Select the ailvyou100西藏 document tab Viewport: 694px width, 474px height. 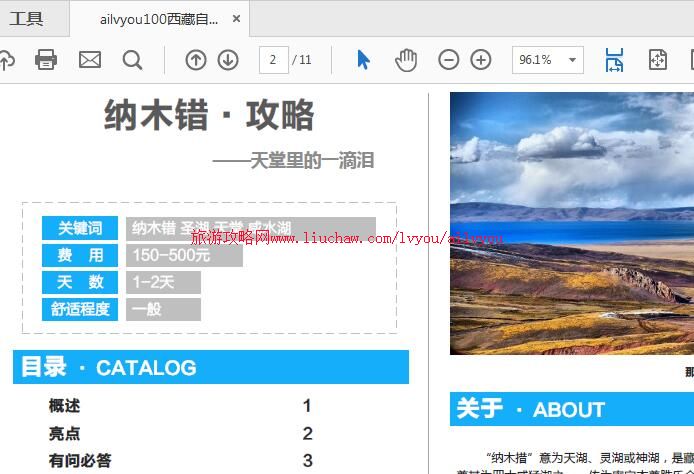158,18
